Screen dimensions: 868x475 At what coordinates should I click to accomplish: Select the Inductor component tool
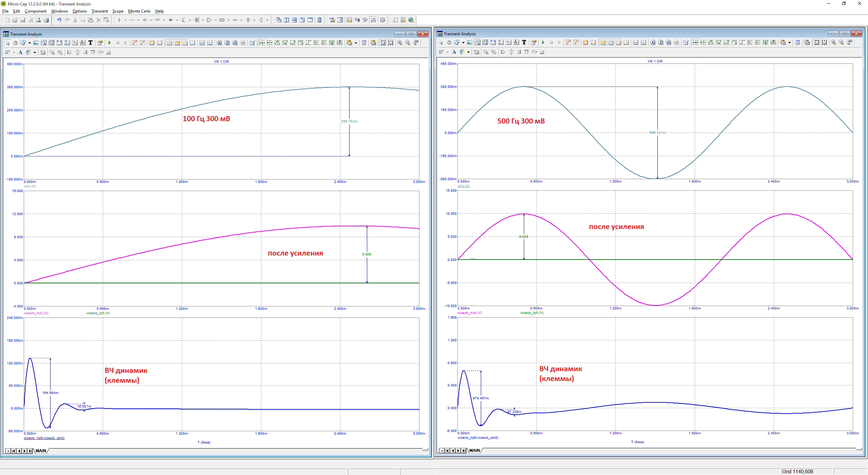coord(158,20)
